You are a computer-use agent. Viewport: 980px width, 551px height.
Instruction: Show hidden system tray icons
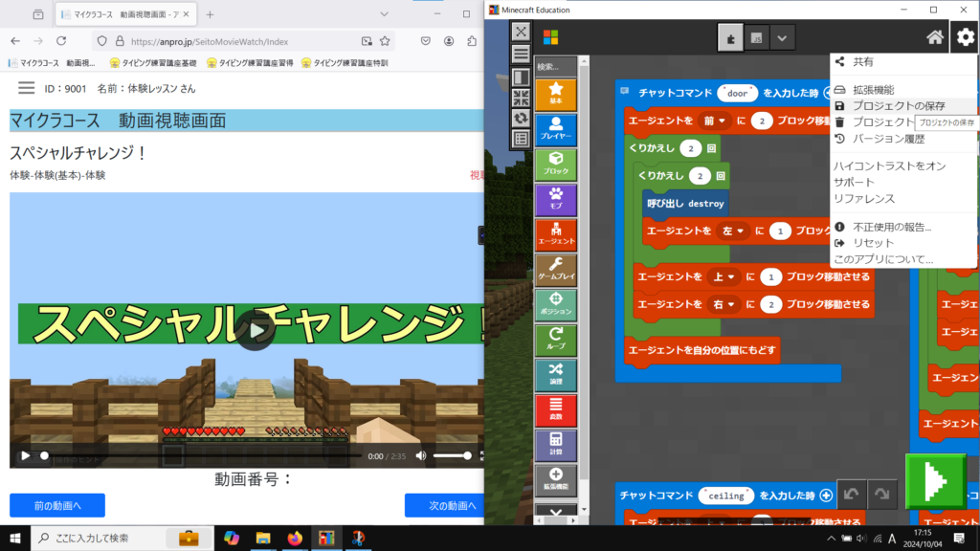[x=831, y=539]
